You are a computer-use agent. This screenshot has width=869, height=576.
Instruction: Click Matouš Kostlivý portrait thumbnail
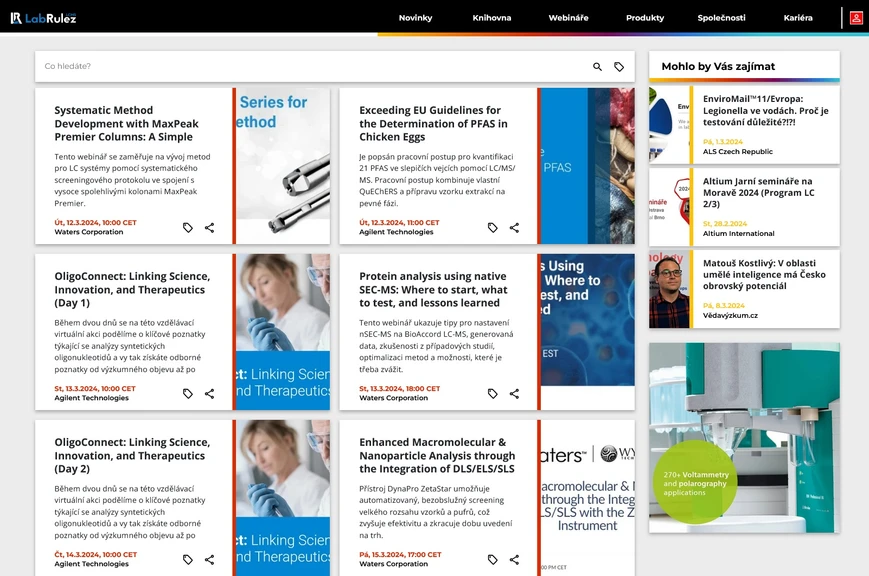point(669,289)
